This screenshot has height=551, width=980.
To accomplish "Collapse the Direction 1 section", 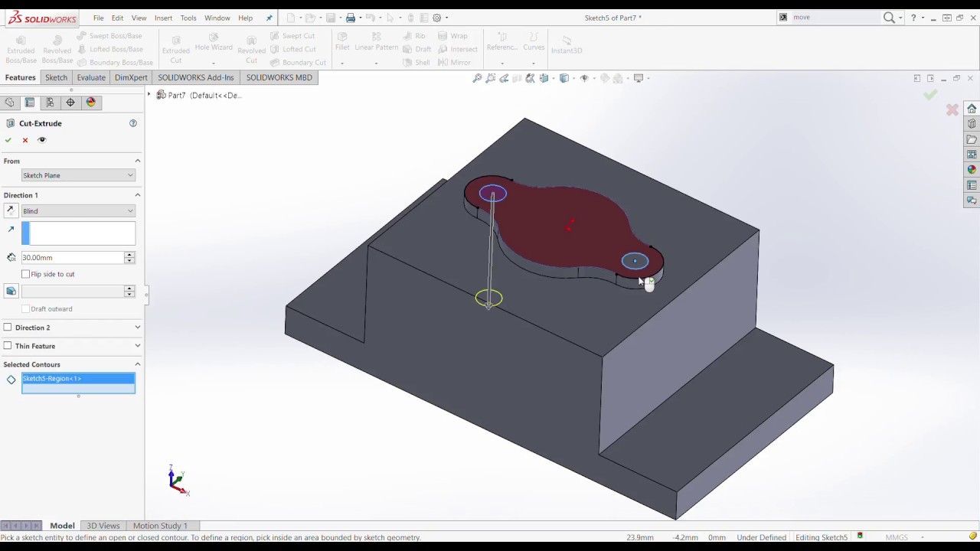I will (138, 195).
